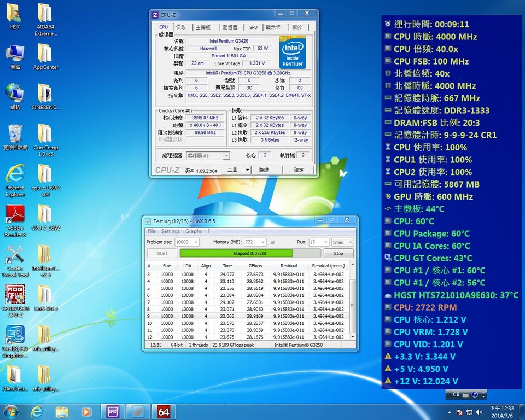This screenshot has height=420, width=525.
Task: Open the Computer desktop icon
Action: (x=14, y=57)
